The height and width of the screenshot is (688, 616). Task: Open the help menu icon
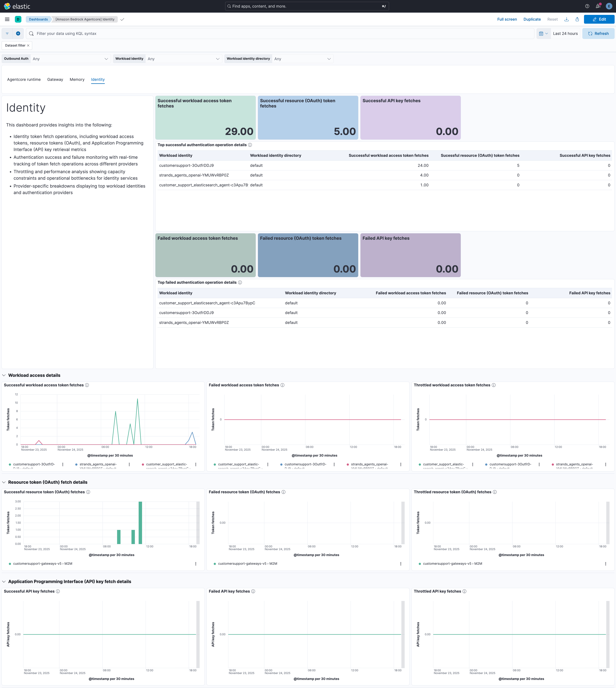coord(587,6)
